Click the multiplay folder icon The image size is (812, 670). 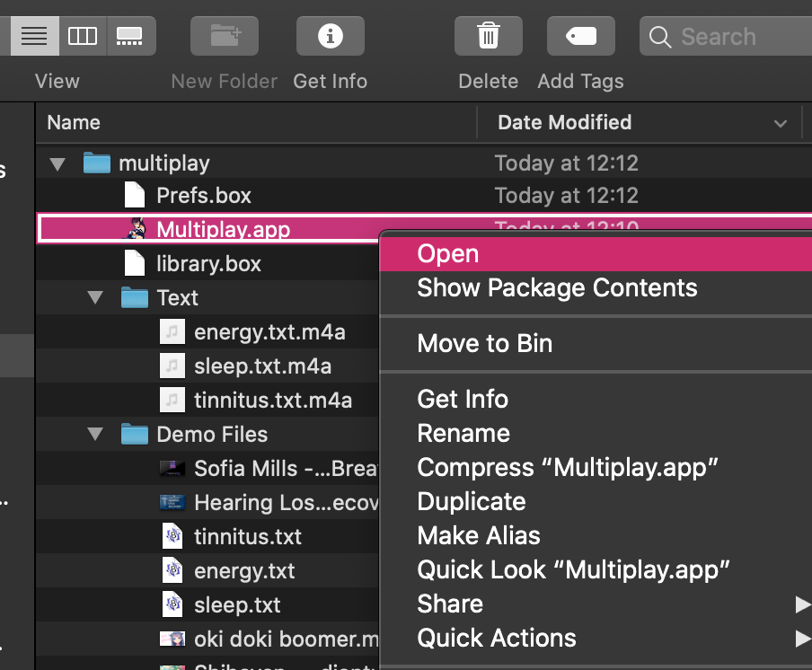click(x=97, y=163)
